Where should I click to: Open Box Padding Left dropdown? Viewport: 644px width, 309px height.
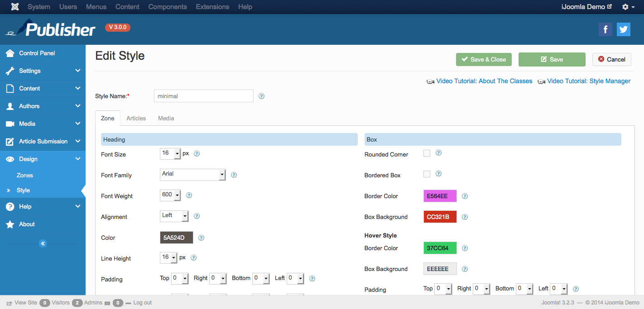(x=559, y=289)
